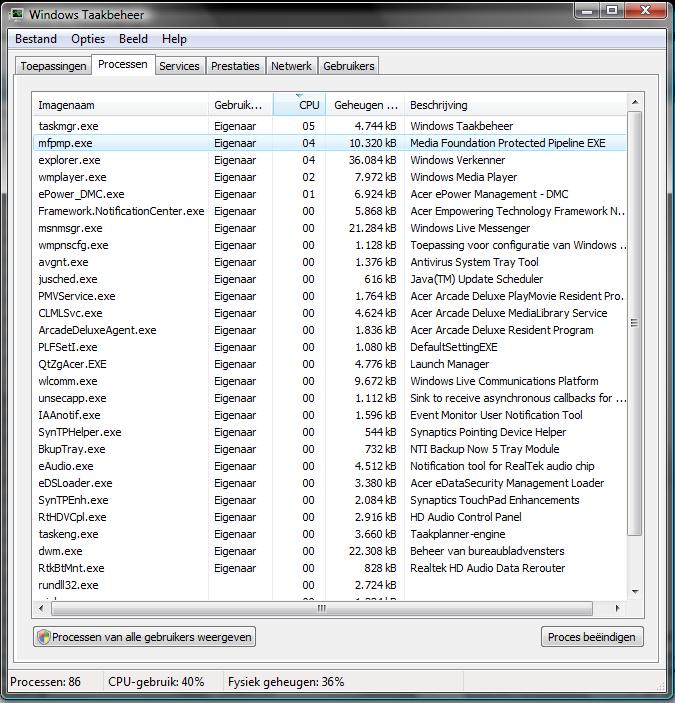Select the taskmgr.exe process row

coord(329,126)
